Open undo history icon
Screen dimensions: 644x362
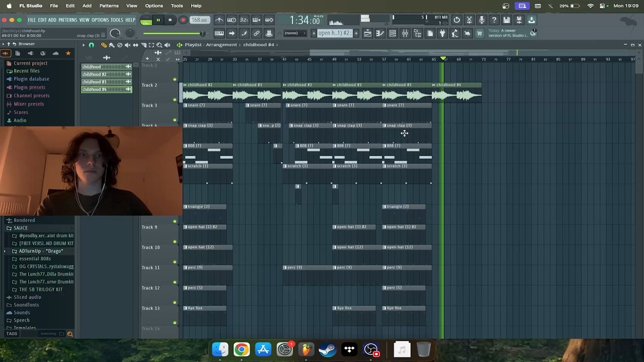click(456, 20)
